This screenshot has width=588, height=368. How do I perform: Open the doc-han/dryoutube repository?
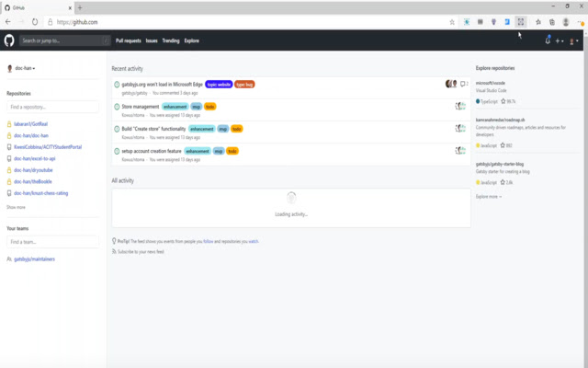(33, 170)
